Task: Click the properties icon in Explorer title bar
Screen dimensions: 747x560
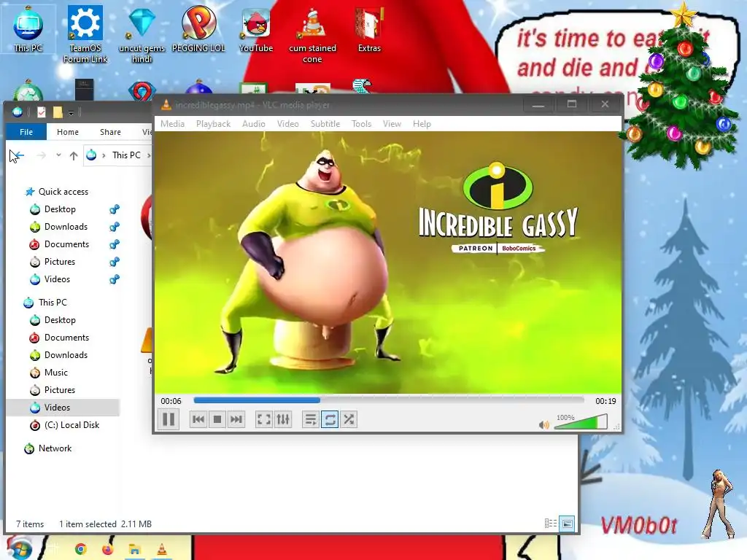Action: 42,112
